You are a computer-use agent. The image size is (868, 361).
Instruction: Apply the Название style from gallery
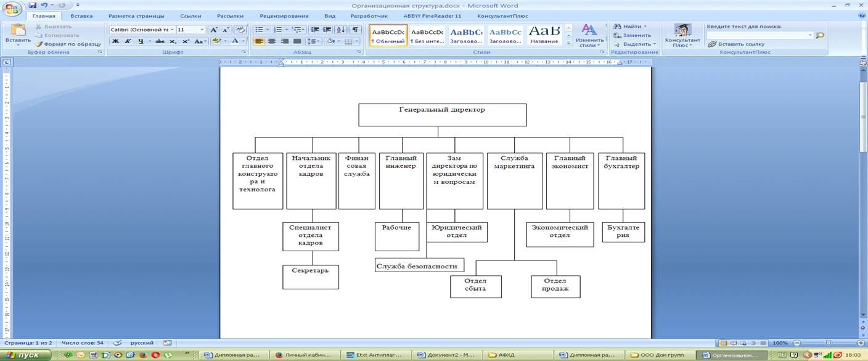(x=544, y=35)
